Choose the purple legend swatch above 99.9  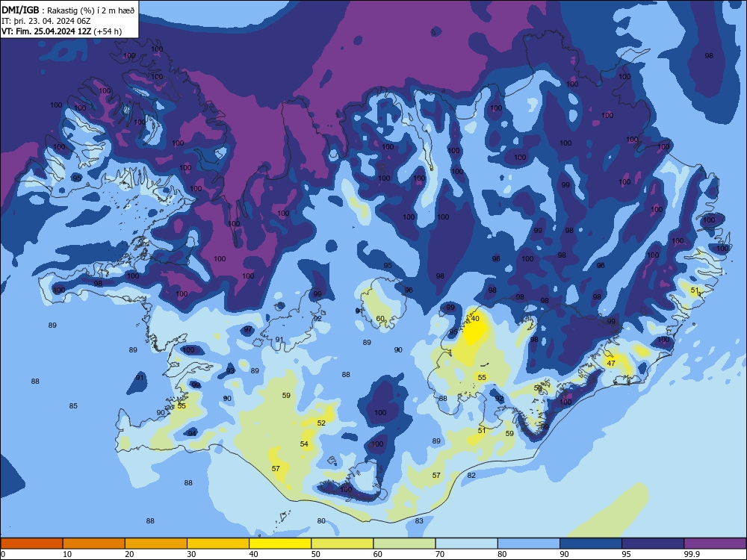pyautogui.click(x=715, y=544)
